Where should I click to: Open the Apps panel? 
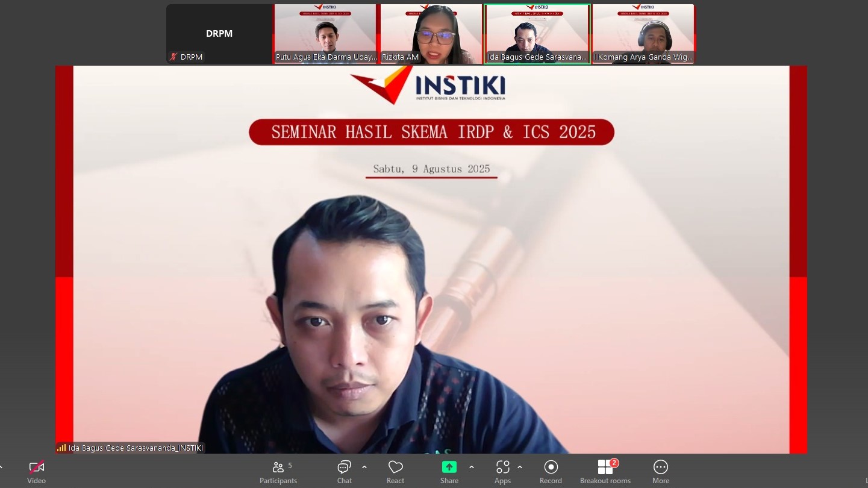click(x=502, y=468)
